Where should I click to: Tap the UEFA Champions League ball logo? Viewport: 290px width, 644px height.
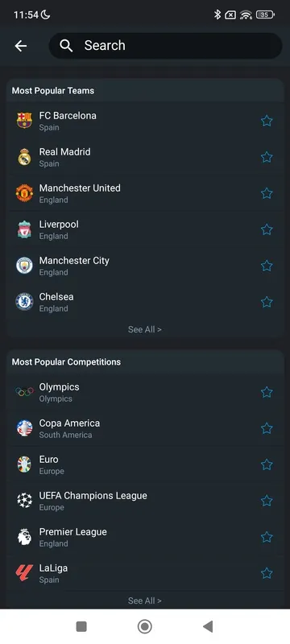24,501
